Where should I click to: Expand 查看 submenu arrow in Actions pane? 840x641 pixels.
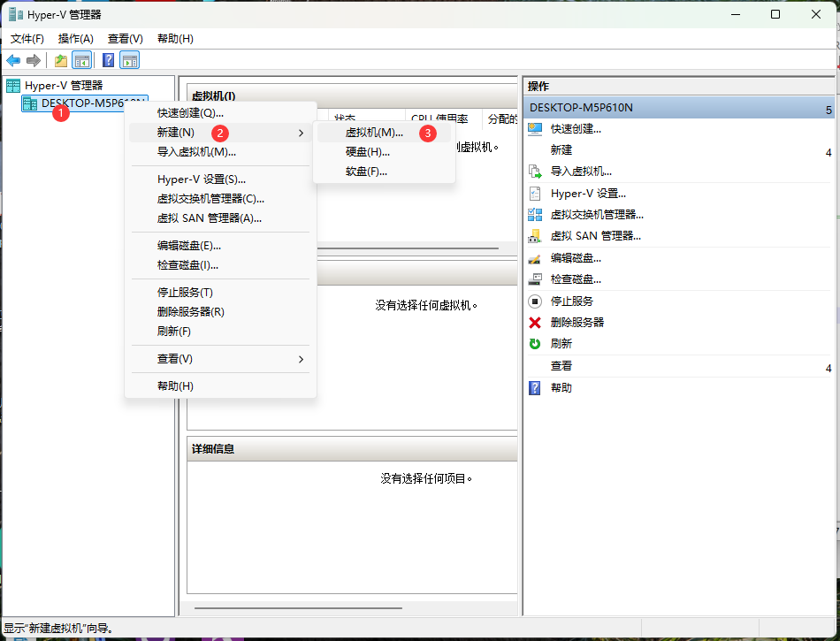tap(829, 369)
